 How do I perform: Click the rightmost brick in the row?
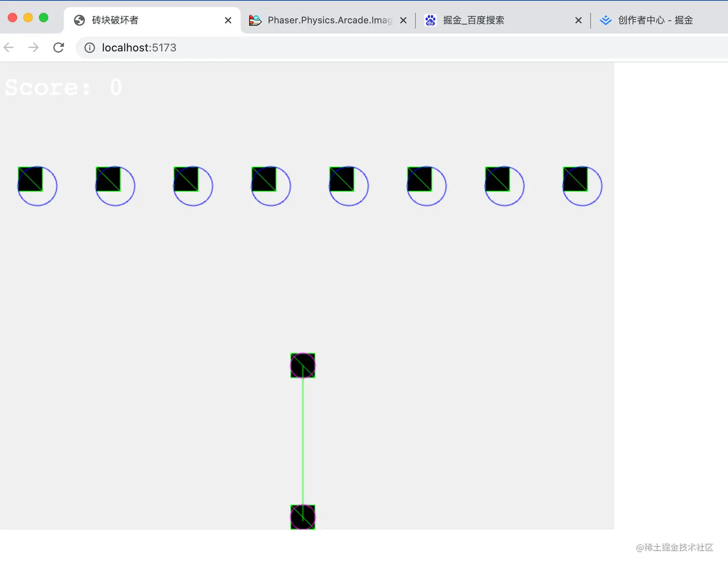coord(575,179)
